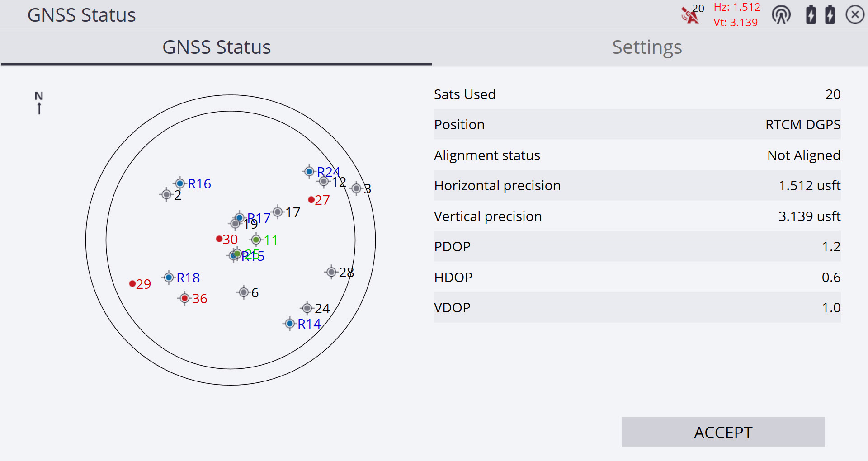Image resolution: width=868 pixels, height=461 pixels.
Task: Click the North arrow indicator
Action: pos(39,103)
